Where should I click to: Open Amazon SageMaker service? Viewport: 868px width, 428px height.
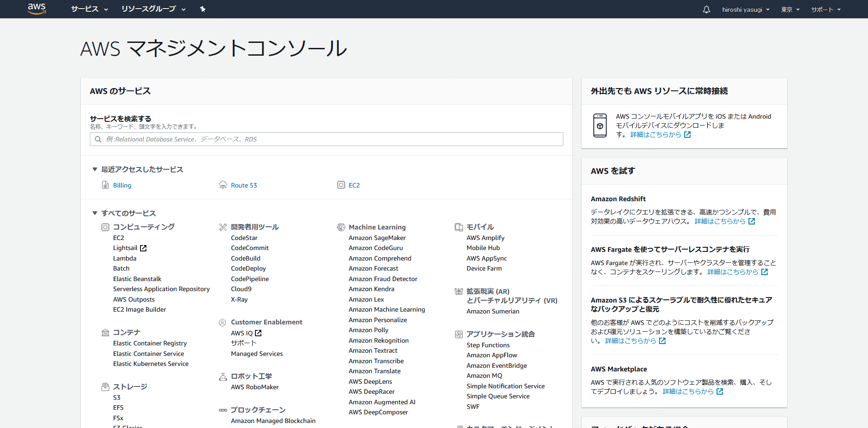(x=377, y=238)
